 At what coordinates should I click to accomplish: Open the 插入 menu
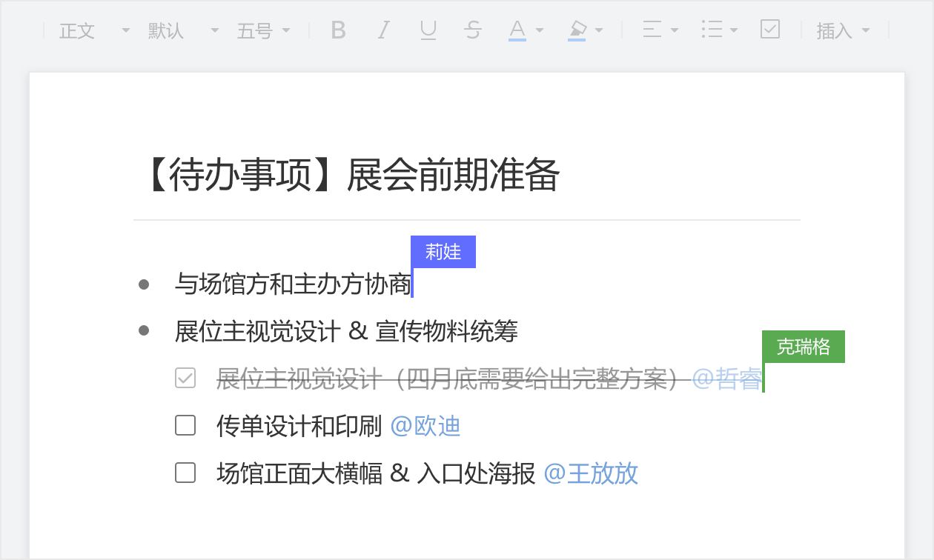point(843,30)
